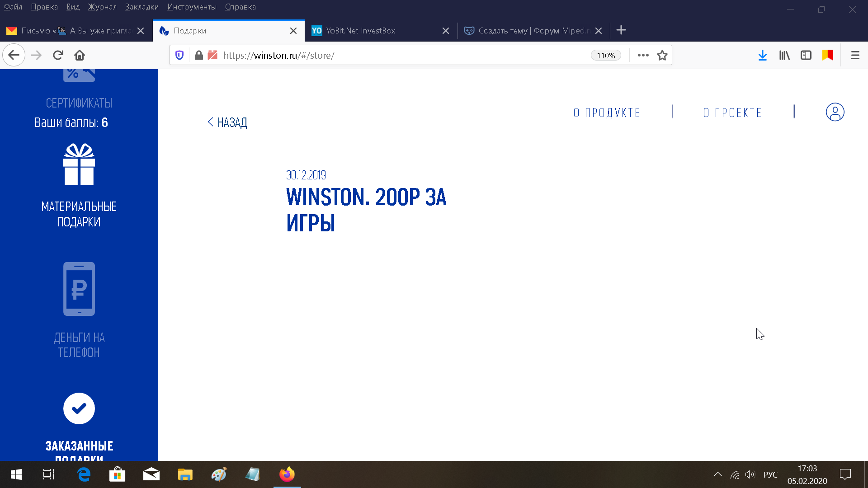
Task: Bookmark this page with star
Action: 662,55
